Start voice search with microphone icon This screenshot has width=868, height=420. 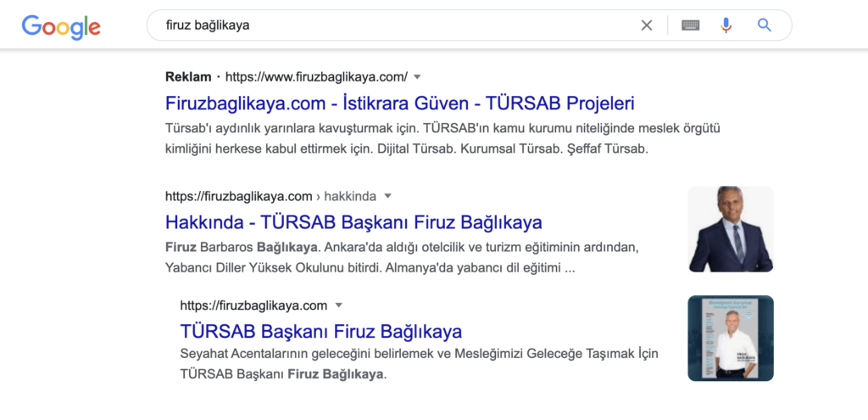pyautogui.click(x=726, y=25)
